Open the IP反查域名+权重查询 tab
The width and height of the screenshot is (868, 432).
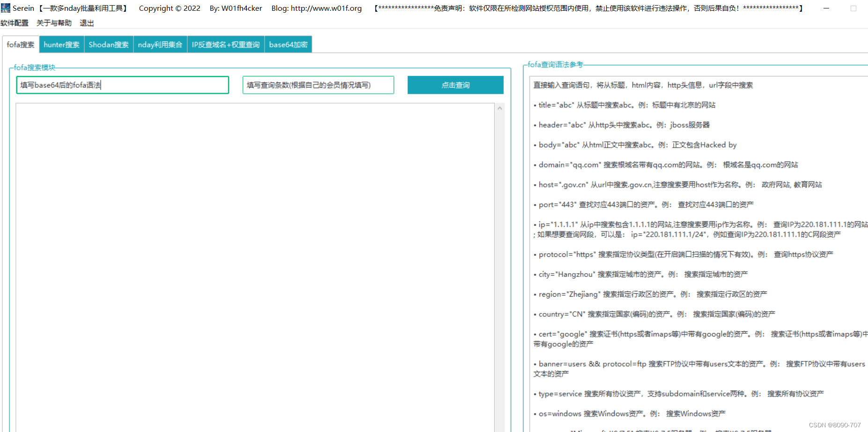[x=226, y=45]
